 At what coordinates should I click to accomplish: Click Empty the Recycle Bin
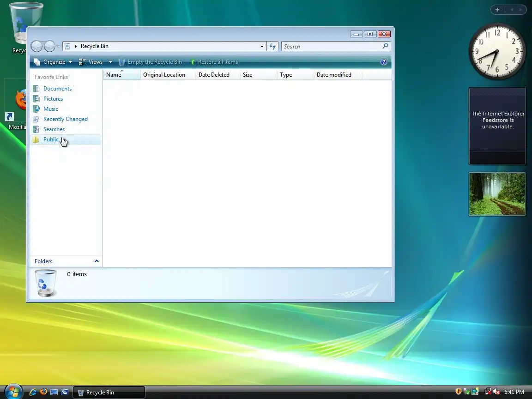click(150, 62)
